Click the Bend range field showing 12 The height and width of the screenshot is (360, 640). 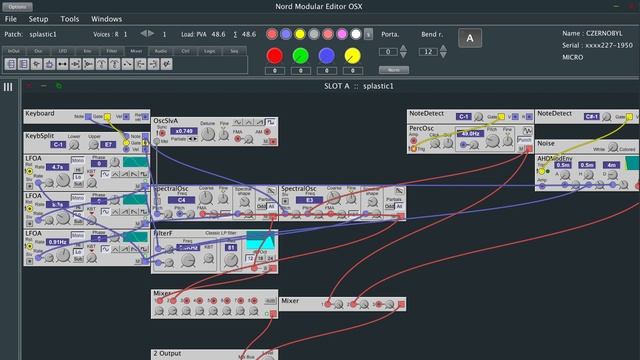point(428,52)
